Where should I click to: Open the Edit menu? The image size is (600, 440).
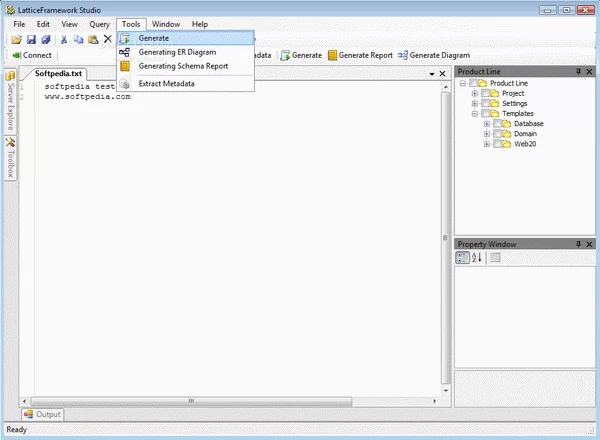43,24
